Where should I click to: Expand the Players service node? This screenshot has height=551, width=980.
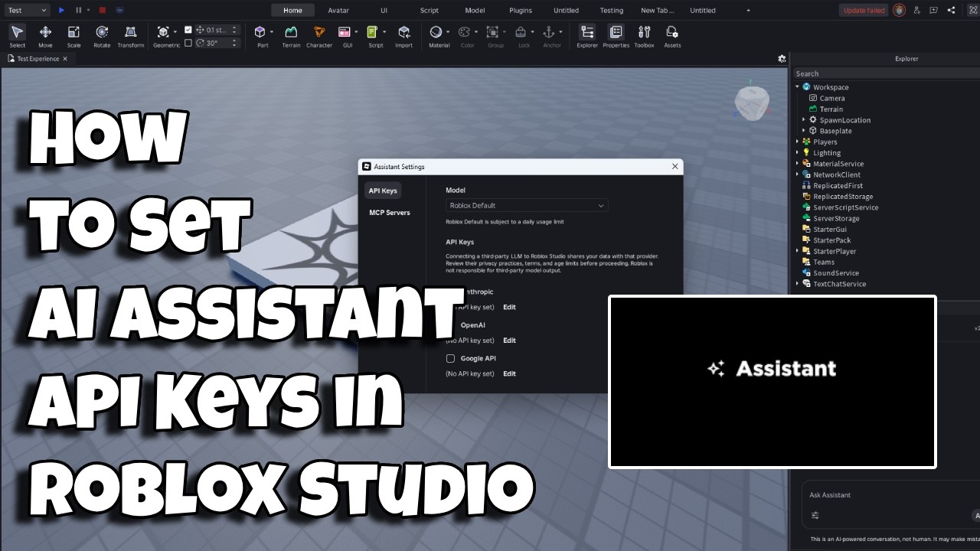pos(797,142)
